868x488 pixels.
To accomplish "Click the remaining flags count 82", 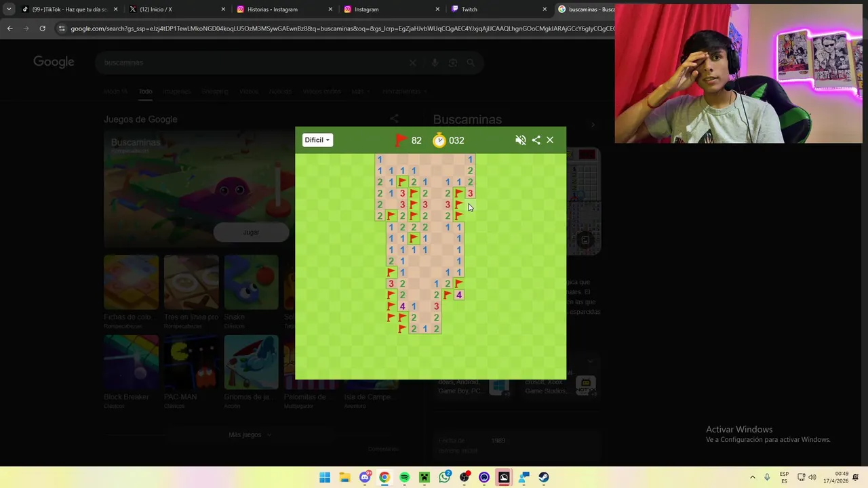I will pos(416,140).
